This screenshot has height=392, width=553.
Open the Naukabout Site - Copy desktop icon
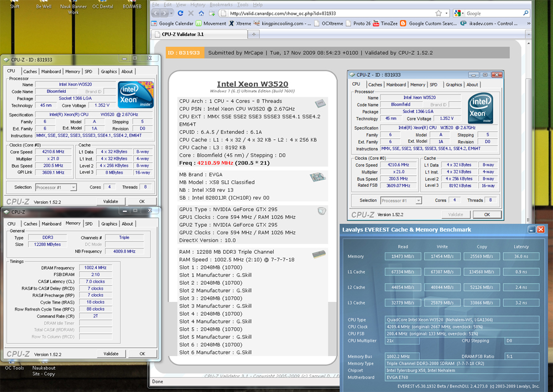point(44,368)
